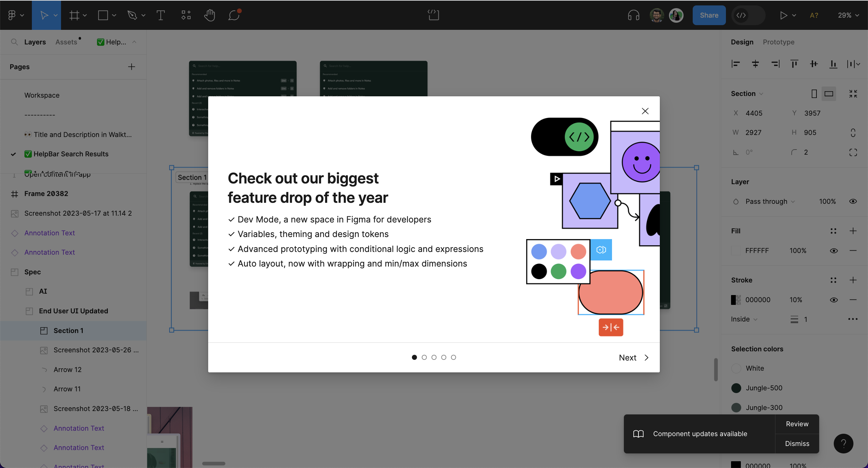Toggle constrain proportions link icon

click(x=853, y=133)
